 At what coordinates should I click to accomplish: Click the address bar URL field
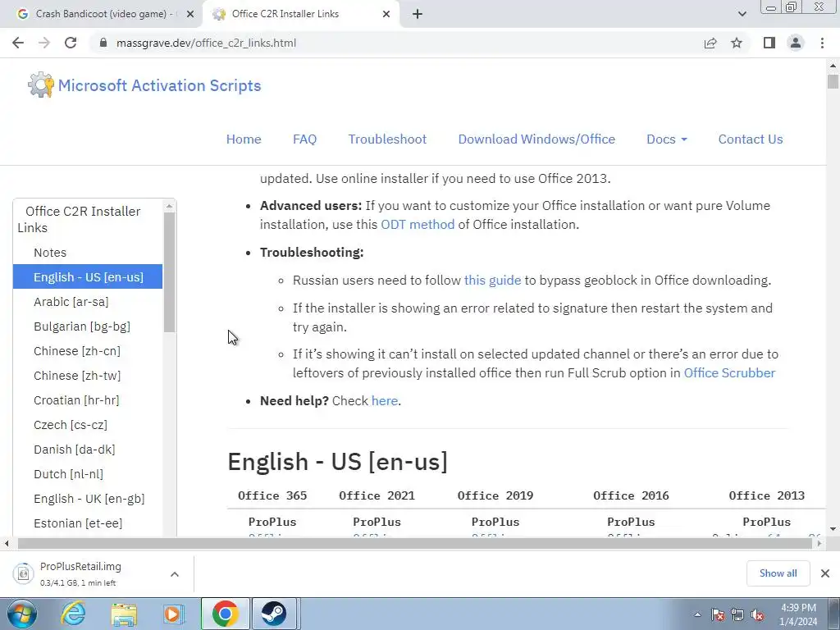[396, 43]
